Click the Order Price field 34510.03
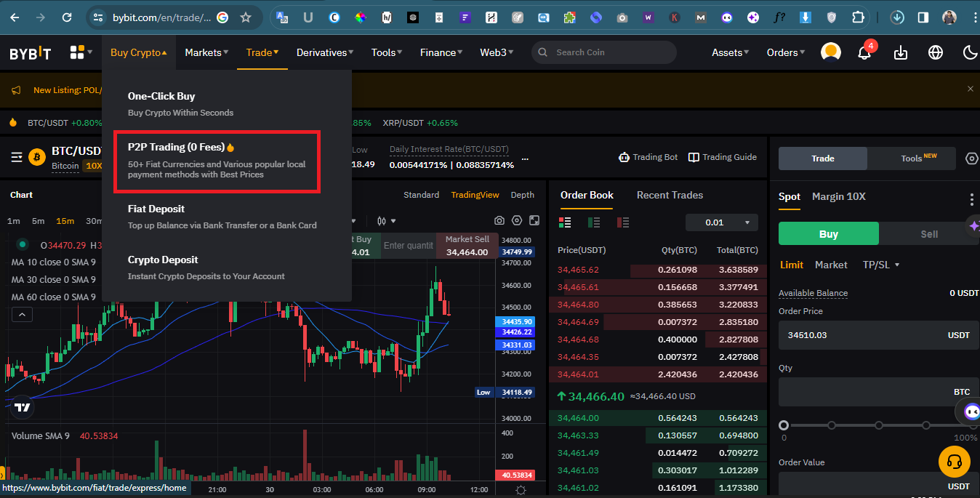 coord(878,335)
